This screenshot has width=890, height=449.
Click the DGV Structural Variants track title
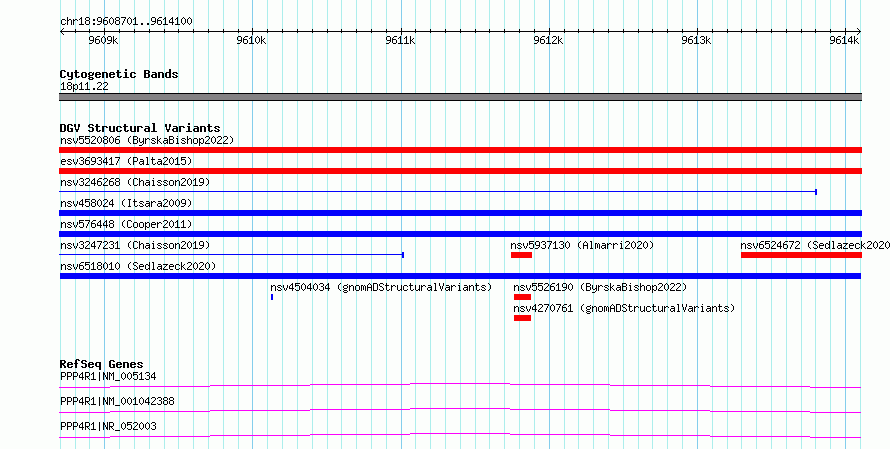(x=140, y=128)
